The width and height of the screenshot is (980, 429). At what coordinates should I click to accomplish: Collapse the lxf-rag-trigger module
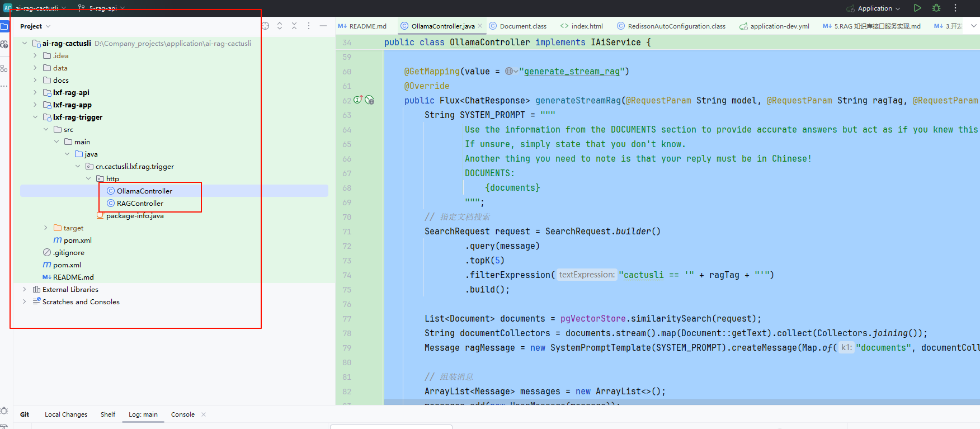[35, 117]
